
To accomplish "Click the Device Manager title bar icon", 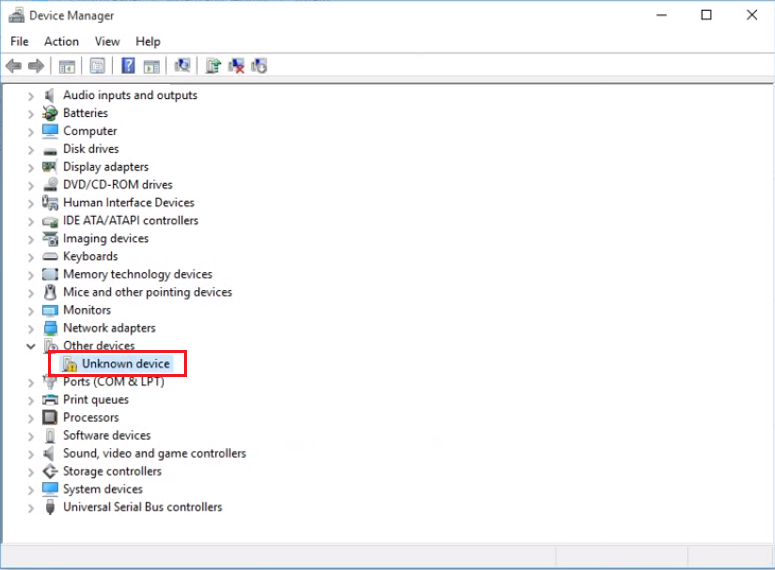I will 16,15.
